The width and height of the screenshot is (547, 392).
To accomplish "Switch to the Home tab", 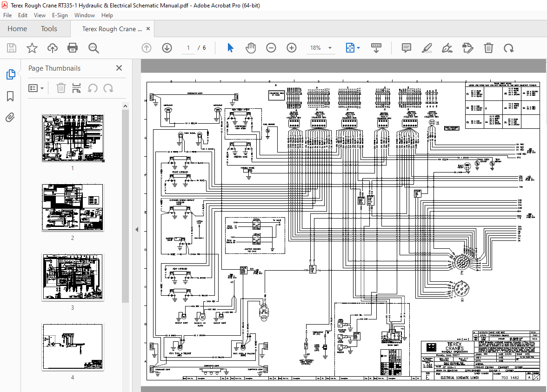I will point(17,29).
